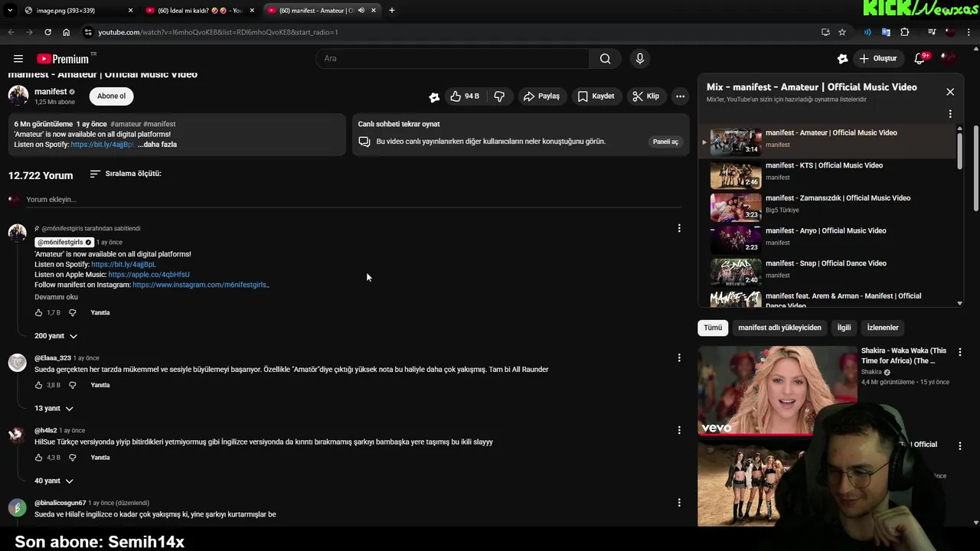Viewport: 980px width, 551px height.
Task: Subscribe with Abone ol button
Action: click(x=111, y=96)
